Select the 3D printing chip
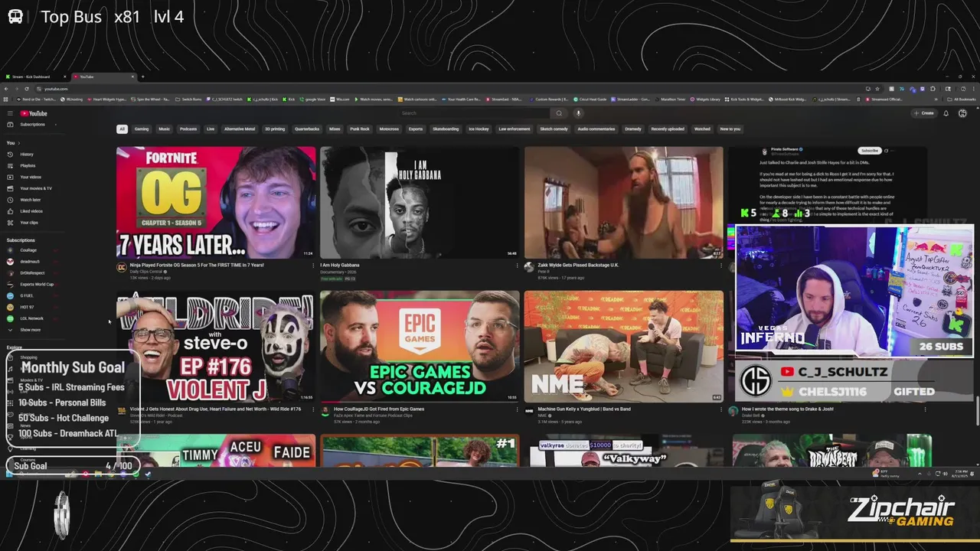 275,129
